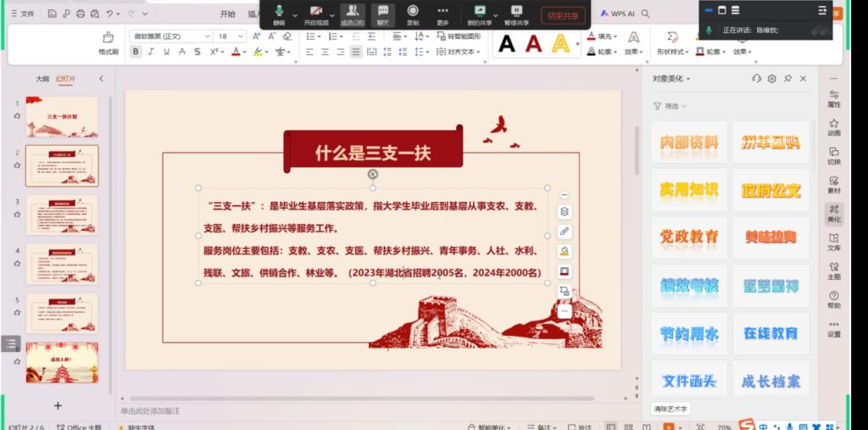
Task: Open the 动画 animation sidebar panel
Action: (x=834, y=127)
